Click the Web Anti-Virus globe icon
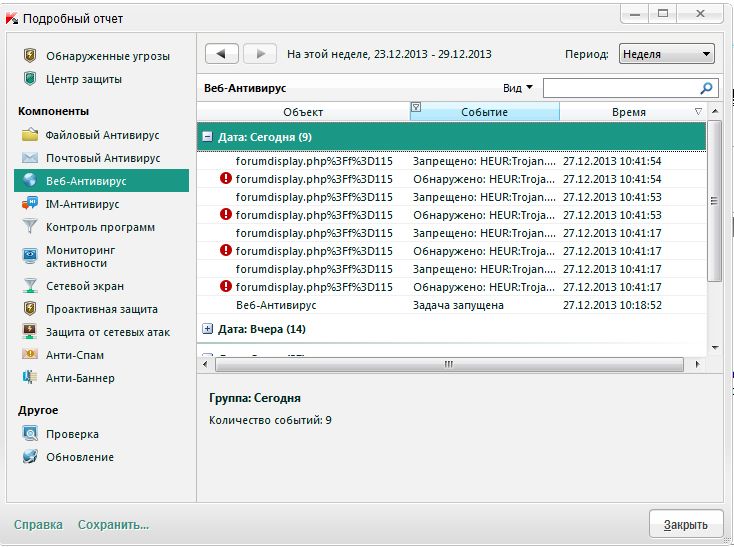This screenshot has height=547, width=734. [29, 181]
